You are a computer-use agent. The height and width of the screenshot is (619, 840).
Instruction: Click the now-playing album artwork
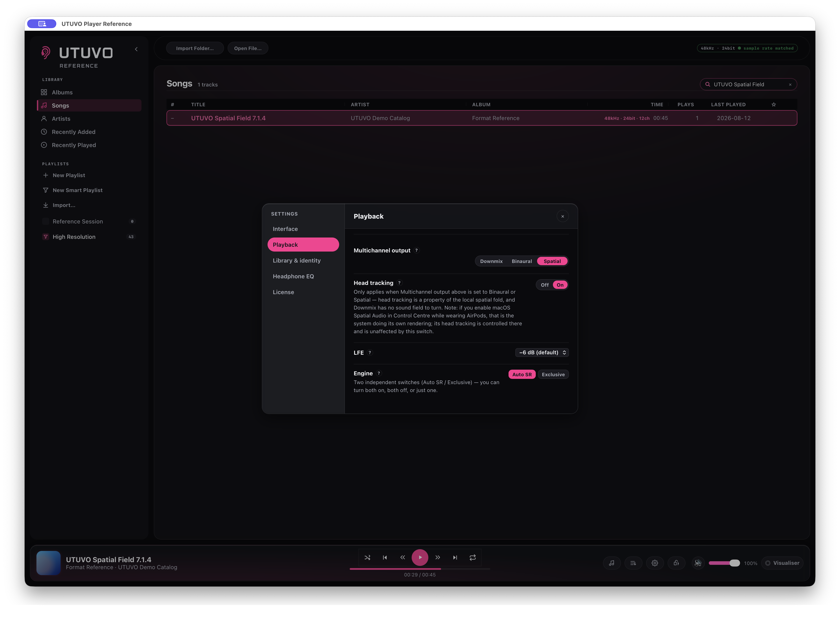48,563
